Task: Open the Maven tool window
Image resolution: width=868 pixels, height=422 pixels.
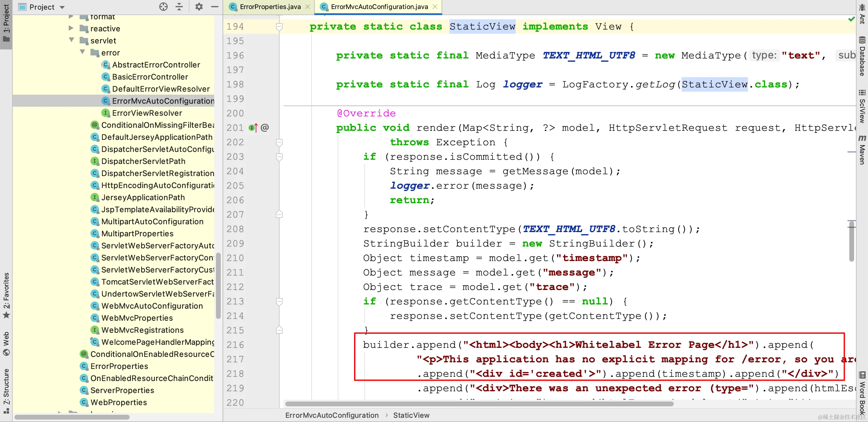Action: tap(862, 150)
